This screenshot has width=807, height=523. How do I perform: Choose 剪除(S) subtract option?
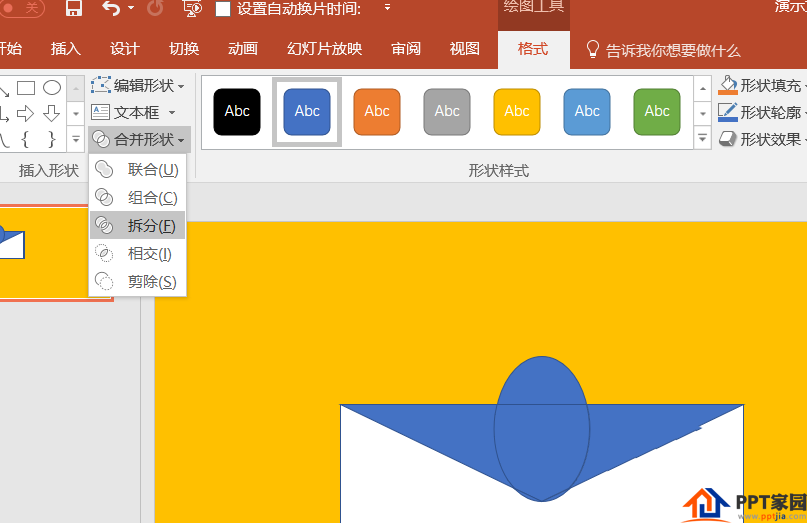coord(137,282)
